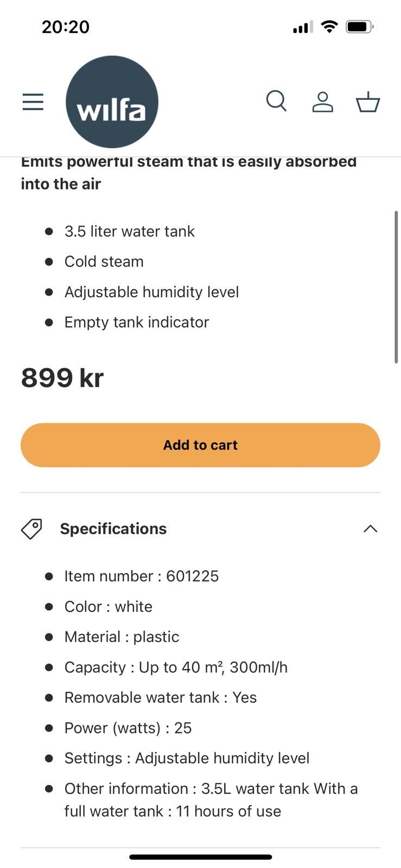The width and height of the screenshot is (401, 868).
Task: Tap the battery status icon
Action: (x=359, y=27)
